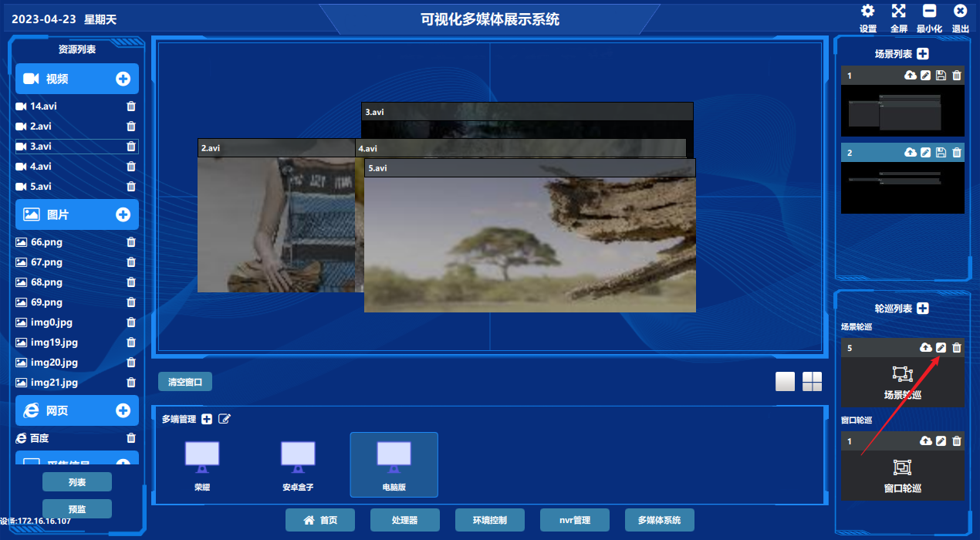Open the 处理器 tab
980x540 pixels.
405,520
